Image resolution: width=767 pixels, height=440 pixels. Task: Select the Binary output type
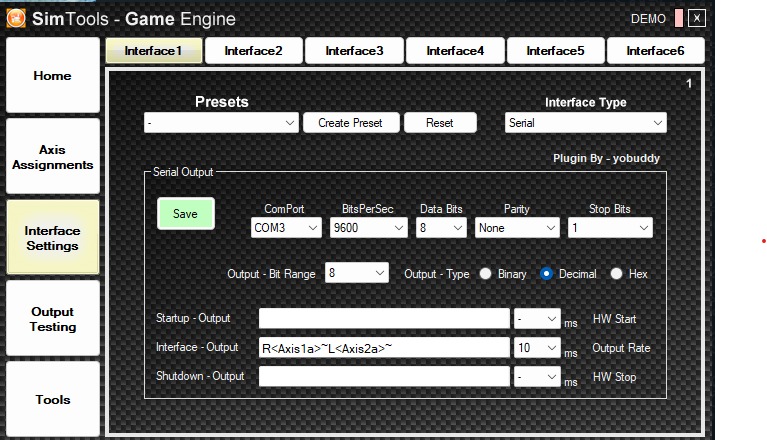[486, 274]
